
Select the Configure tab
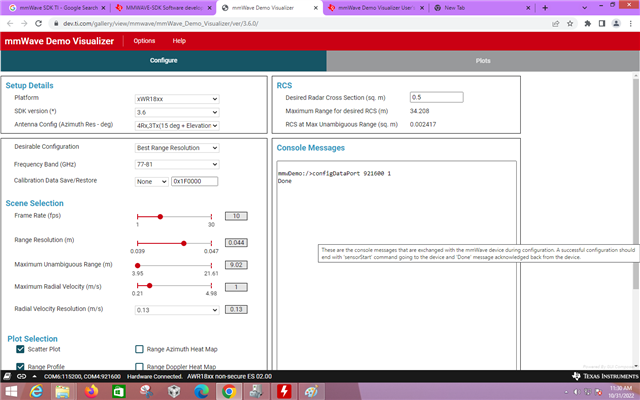pos(163,60)
